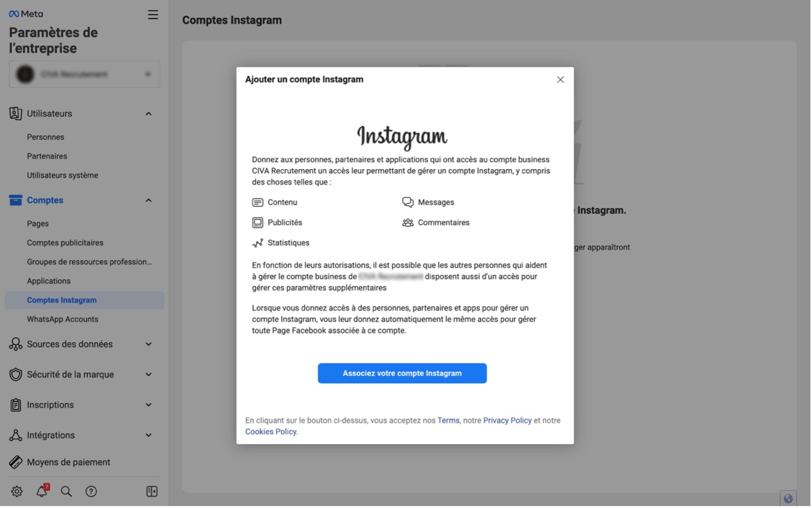Open Partenaires in the sidebar
812x508 pixels.
[47, 156]
